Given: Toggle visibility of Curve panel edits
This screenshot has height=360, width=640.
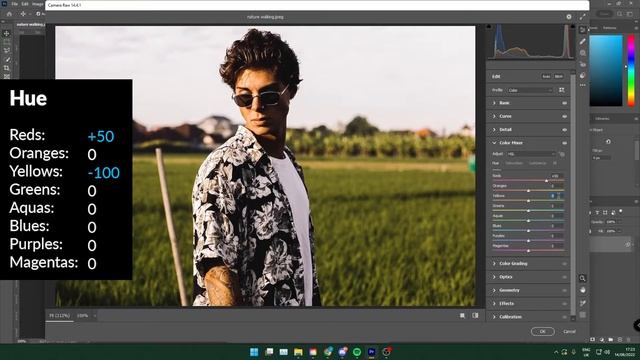Looking at the screenshot, I should pos(564,116).
